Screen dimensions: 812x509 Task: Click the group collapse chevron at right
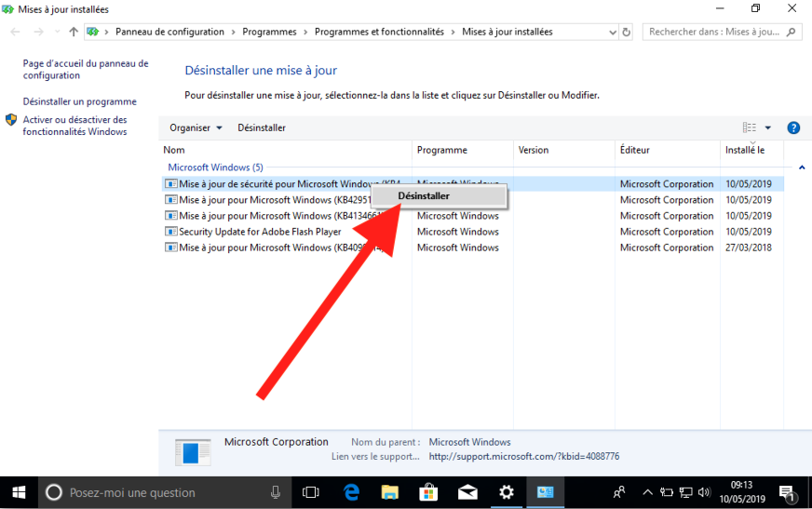pyautogui.click(x=802, y=167)
